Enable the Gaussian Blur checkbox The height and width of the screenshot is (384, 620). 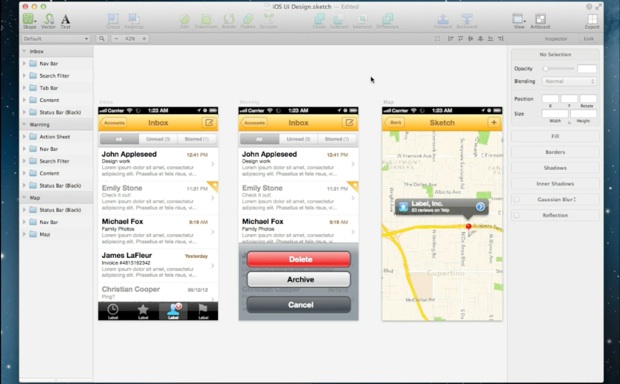516,199
